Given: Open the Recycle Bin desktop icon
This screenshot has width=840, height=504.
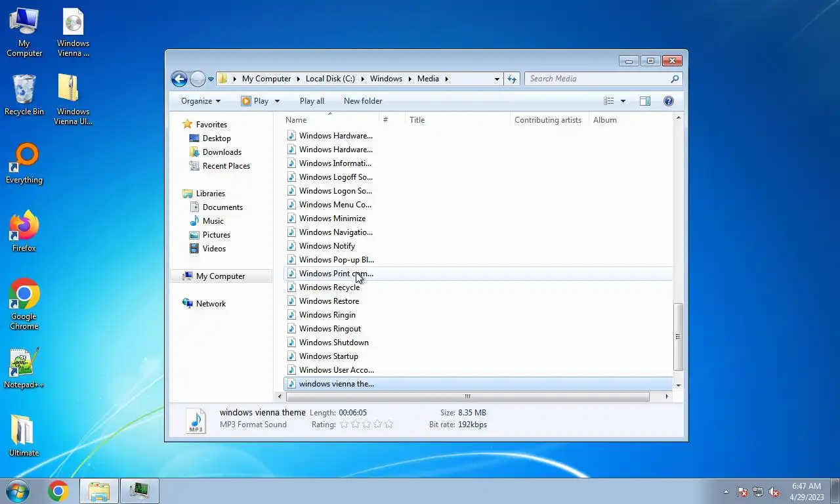Looking at the screenshot, I should [x=24, y=95].
